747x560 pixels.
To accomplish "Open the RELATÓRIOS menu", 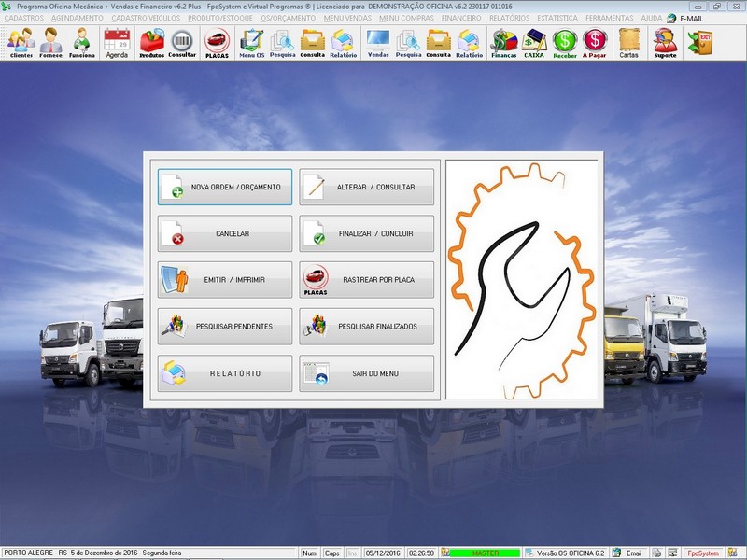I will pyautogui.click(x=509, y=18).
